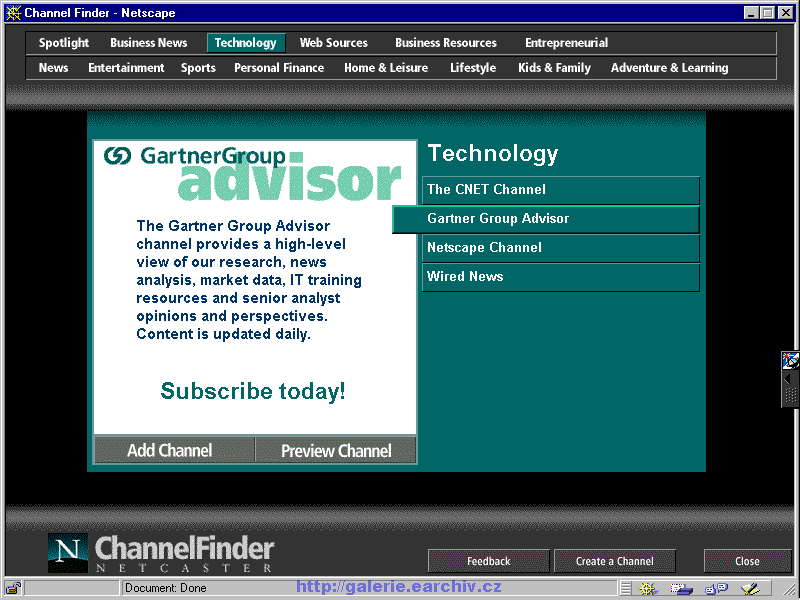Image resolution: width=800 pixels, height=600 pixels.
Task: Select The CNET Channel entry
Action: 561,190
